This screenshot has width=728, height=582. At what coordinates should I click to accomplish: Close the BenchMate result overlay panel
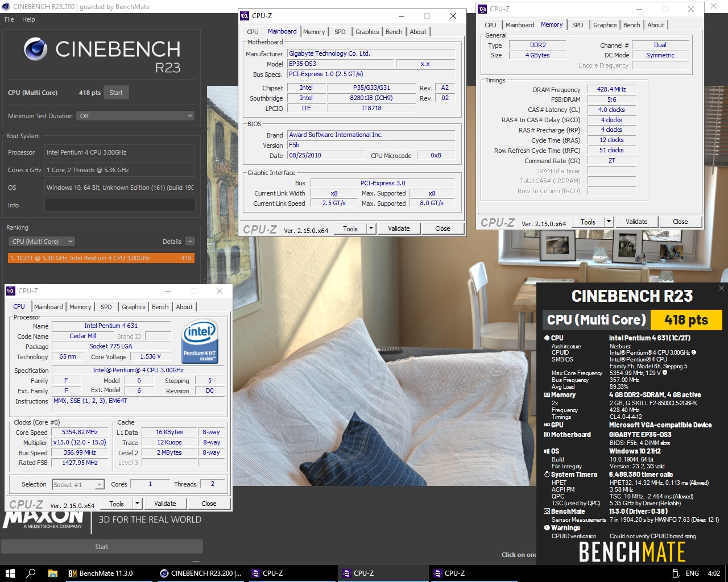tap(721, 288)
